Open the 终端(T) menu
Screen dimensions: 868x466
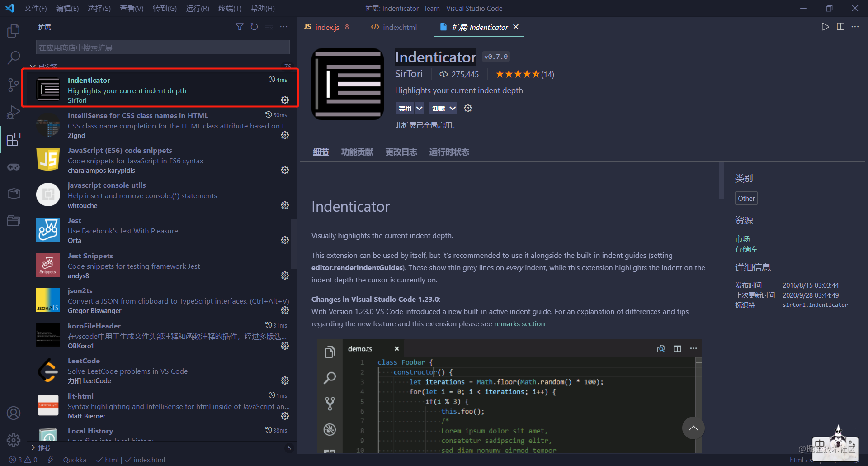tap(230, 9)
